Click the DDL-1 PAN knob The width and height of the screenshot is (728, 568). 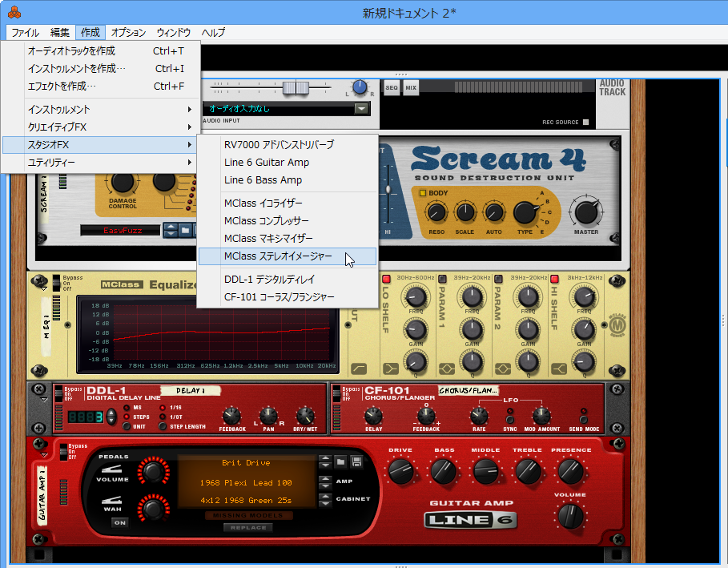pyautogui.click(x=268, y=416)
